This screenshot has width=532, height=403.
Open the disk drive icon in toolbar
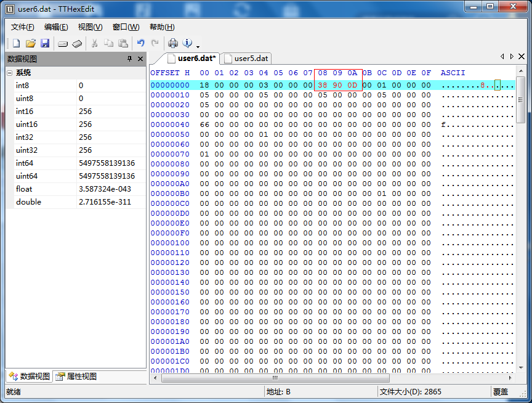tap(63, 44)
